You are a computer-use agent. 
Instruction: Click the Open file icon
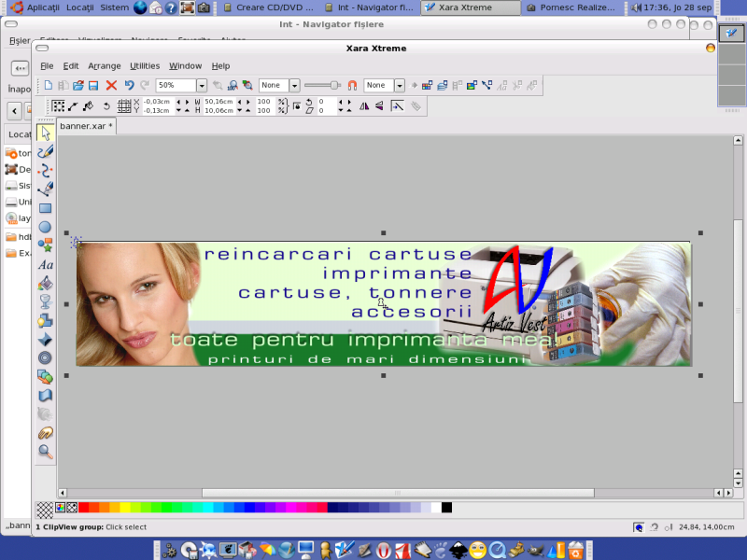pyautogui.click(x=78, y=85)
